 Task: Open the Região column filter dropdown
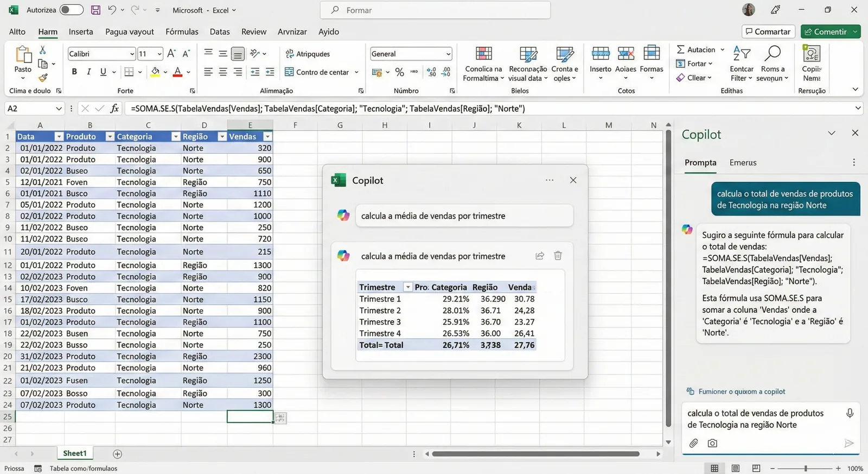(222, 137)
